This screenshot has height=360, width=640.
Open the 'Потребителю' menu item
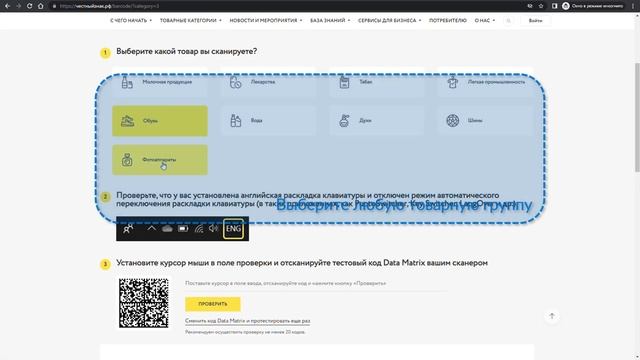click(x=447, y=20)
